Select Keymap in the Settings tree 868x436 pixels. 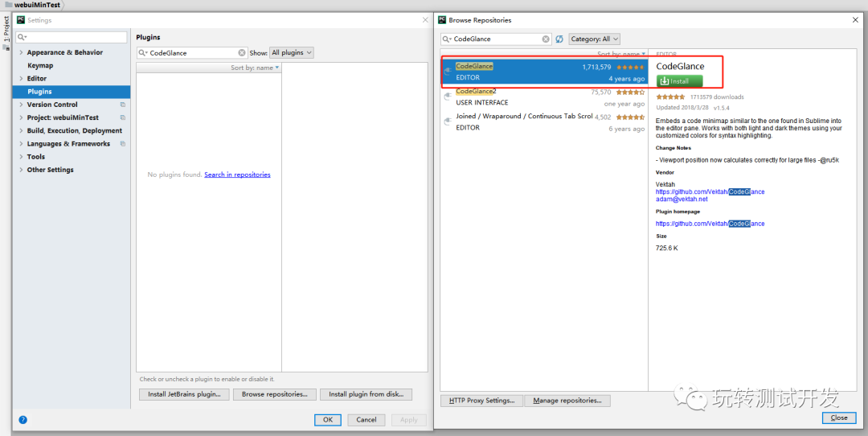pos(40,65)
